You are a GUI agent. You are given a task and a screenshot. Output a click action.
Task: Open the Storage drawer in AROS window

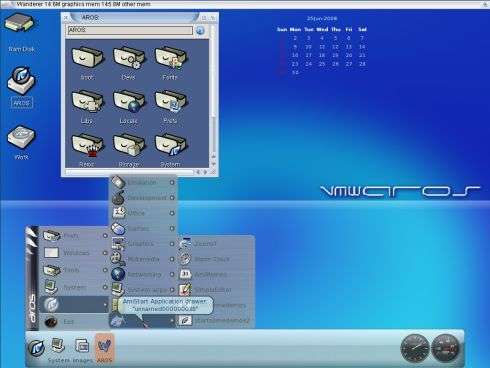(129, 146)
